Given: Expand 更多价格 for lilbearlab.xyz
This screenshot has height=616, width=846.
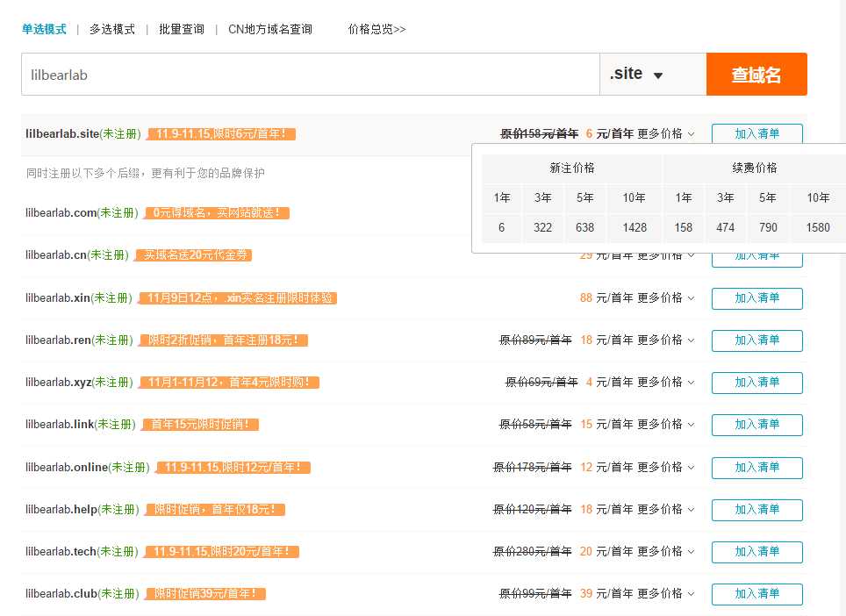Looking at the screenshot, I should point(665,383).
